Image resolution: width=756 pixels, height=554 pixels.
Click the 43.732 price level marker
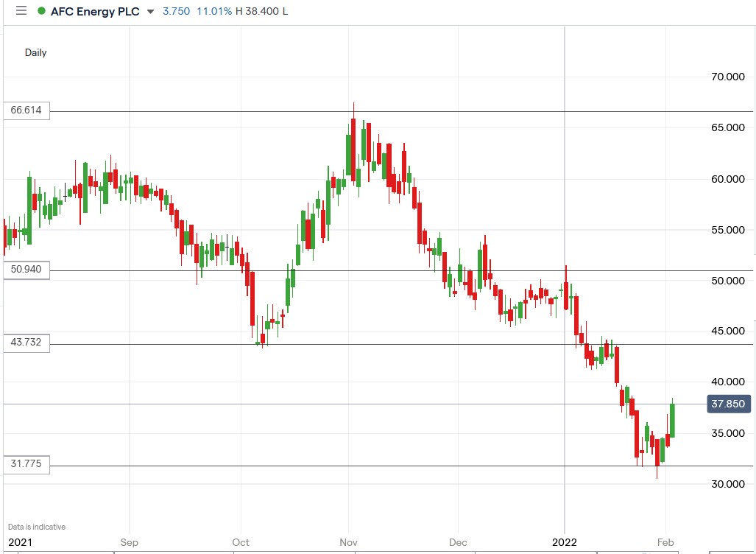(24, 343)
